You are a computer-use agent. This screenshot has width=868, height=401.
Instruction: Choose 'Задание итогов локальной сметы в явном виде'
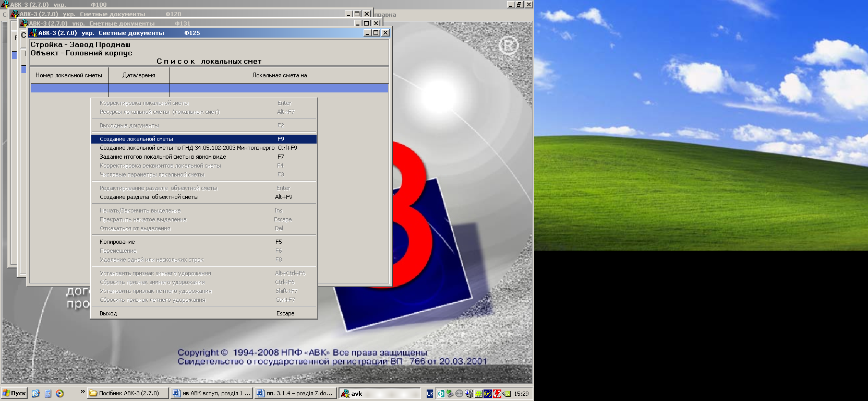[203, 157]
